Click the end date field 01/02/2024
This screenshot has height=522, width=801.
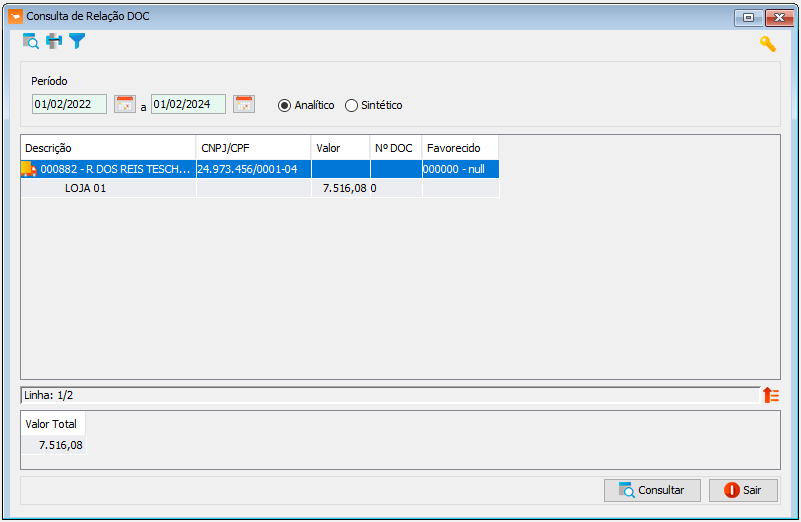click(188, 104)
